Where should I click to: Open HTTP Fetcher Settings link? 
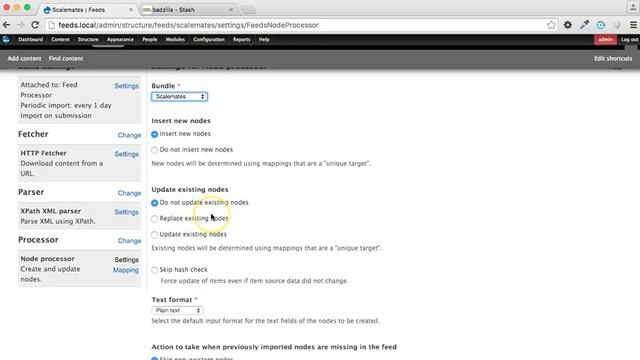click(x=127, y=154)
